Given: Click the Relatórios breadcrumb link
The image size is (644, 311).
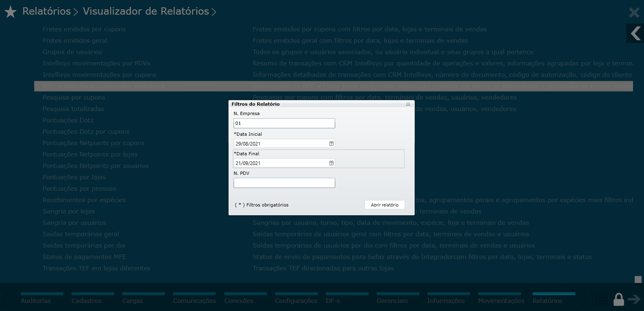Looking at the screenshot, I should [x=46, y=11].
